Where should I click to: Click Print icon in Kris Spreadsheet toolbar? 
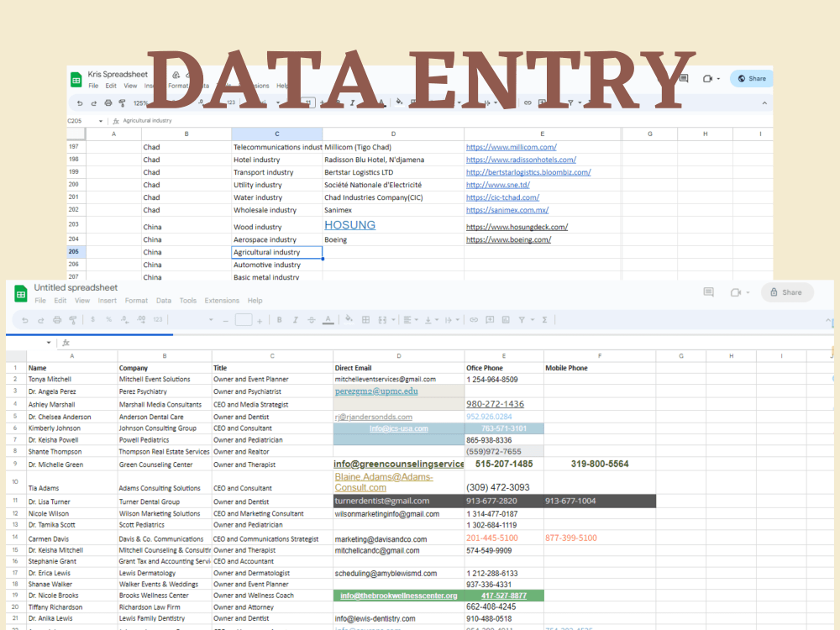tap(108, 102)
